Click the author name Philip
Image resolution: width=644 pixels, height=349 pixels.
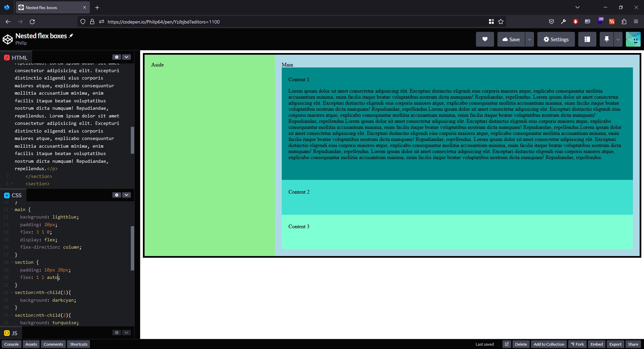tap(21, 43)
